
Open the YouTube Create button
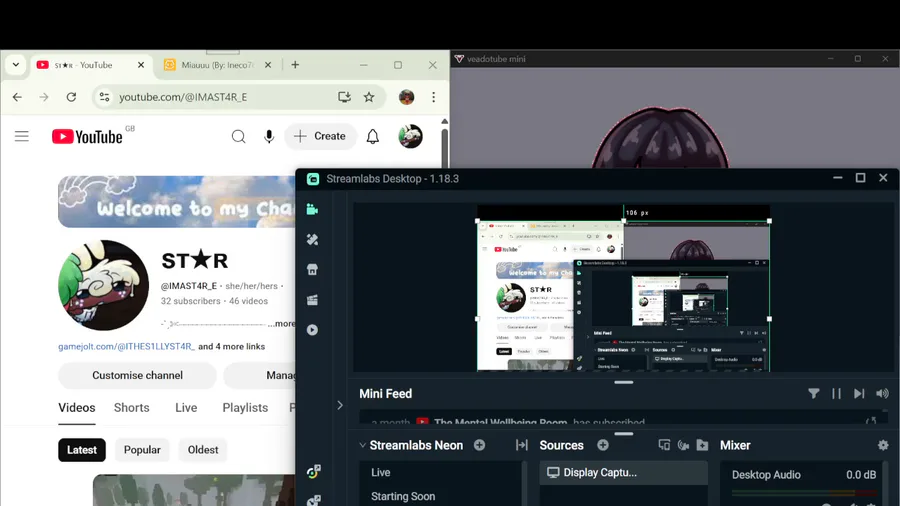point(320,136)
